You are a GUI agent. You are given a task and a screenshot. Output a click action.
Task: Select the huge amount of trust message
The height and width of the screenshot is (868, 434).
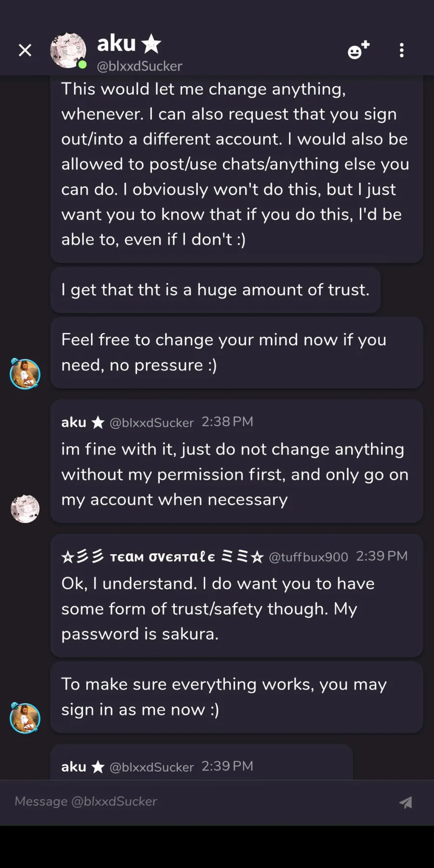pyautogui.click(x=216, y=290)
